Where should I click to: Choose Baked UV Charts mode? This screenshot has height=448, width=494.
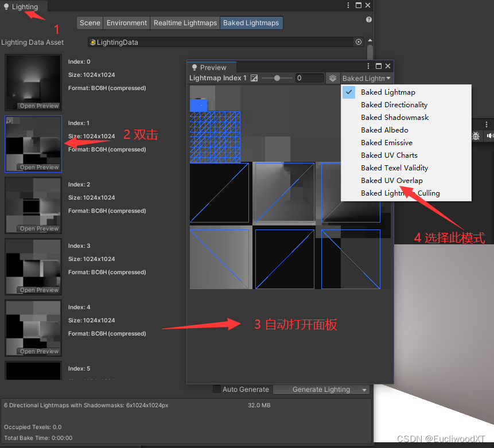(406, 155)
